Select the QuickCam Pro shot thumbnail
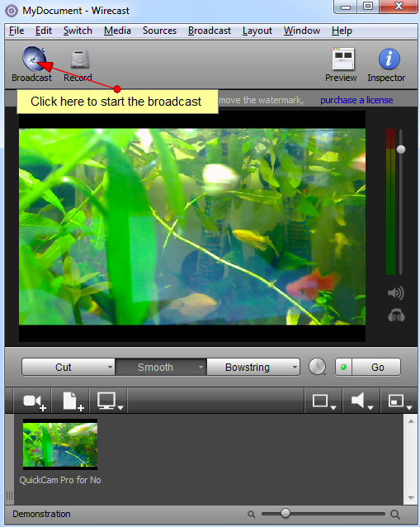Viewport: 420px width, 527px height. coord(60,444)
